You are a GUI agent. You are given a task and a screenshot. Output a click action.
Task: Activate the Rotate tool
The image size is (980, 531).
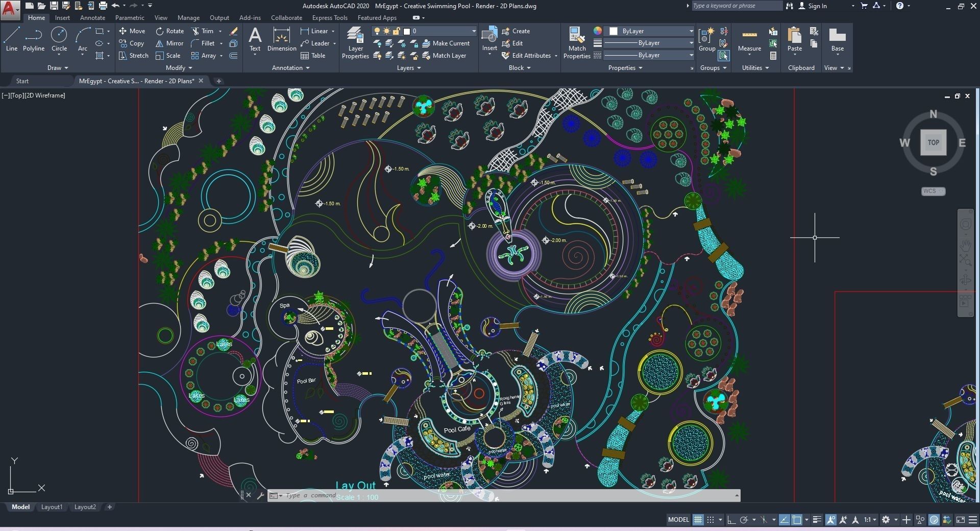pos(169,31)
